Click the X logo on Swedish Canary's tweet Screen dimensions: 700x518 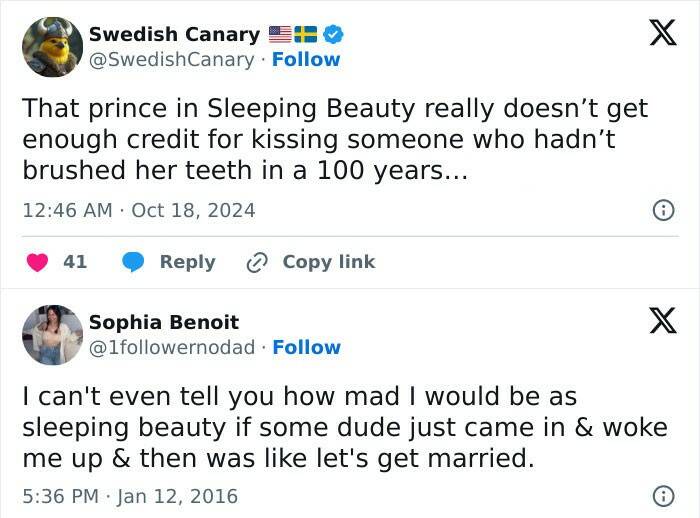coord(656,33)
